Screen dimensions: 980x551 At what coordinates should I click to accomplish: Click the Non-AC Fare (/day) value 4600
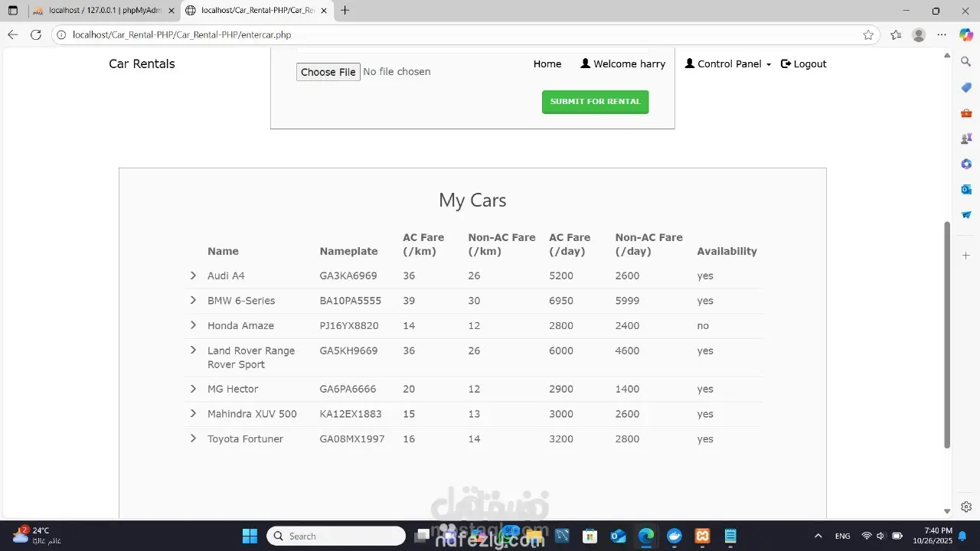click(x=627, y=350)
